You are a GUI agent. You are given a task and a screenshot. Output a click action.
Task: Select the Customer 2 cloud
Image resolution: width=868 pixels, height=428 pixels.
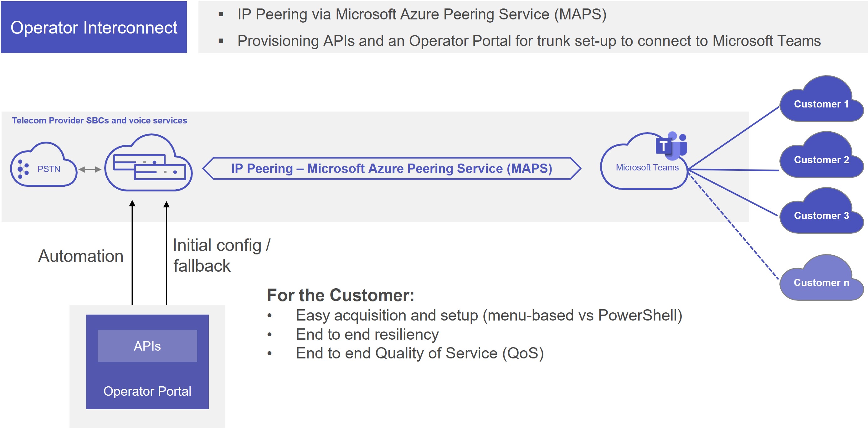(821, 154)
